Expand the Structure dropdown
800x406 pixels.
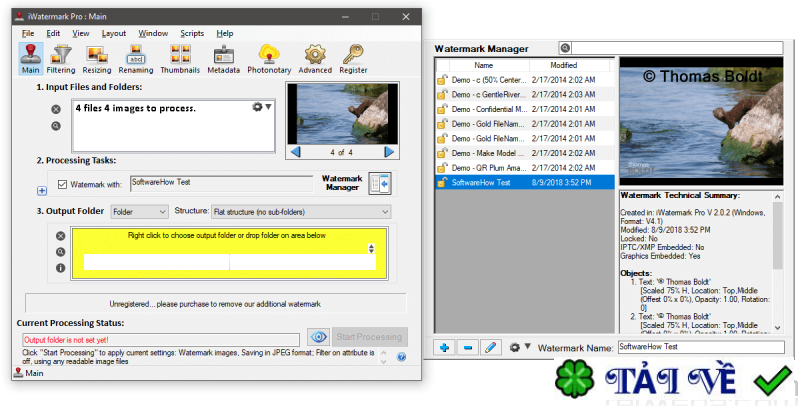(301, 212)
